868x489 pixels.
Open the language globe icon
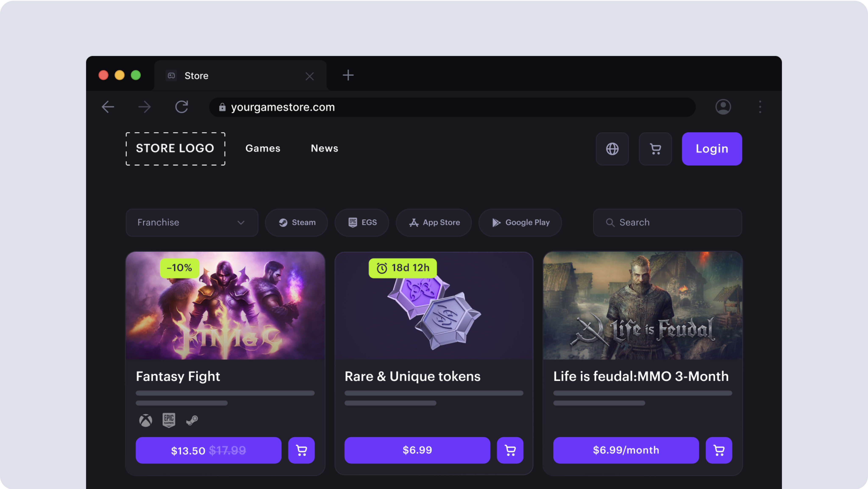pos(612,149)
